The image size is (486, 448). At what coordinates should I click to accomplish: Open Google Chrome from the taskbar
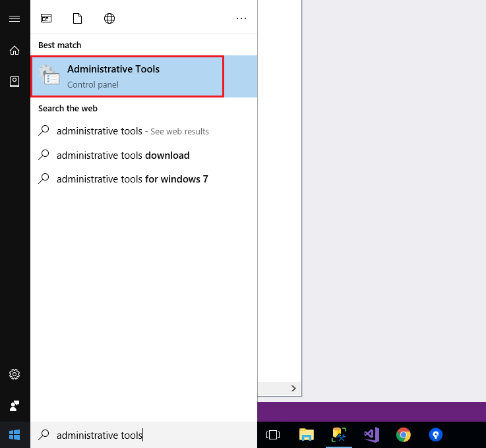pos(404,435)
